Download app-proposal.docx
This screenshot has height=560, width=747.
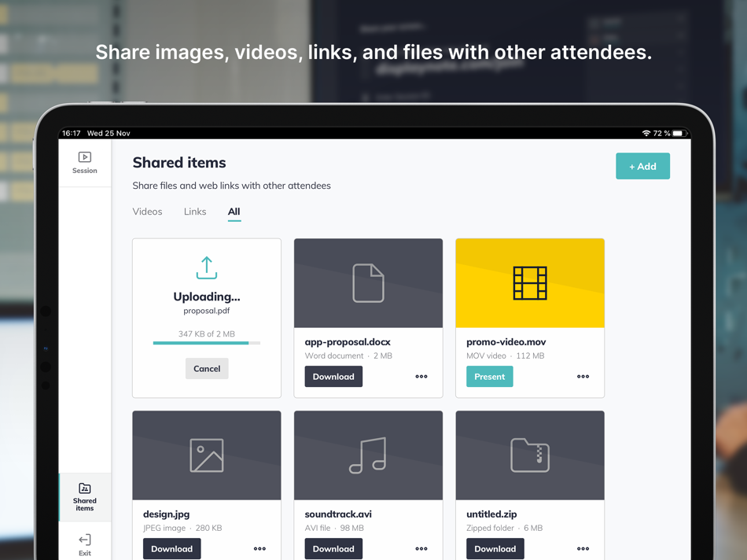333,377
